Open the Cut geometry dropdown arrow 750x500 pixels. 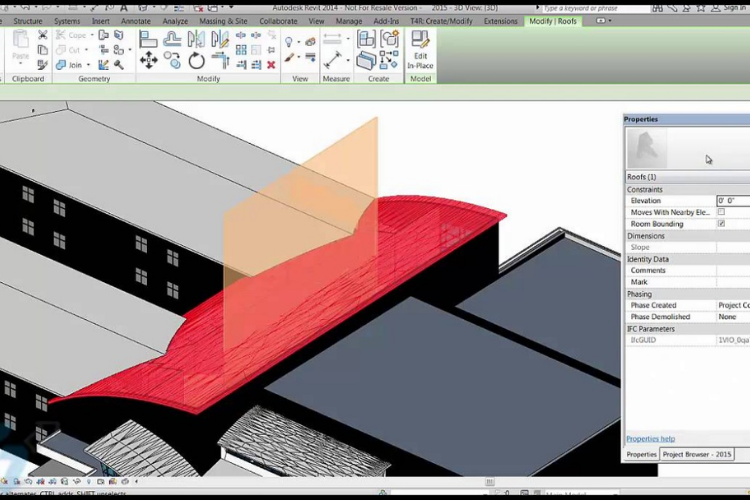click(x=87, y=50)
